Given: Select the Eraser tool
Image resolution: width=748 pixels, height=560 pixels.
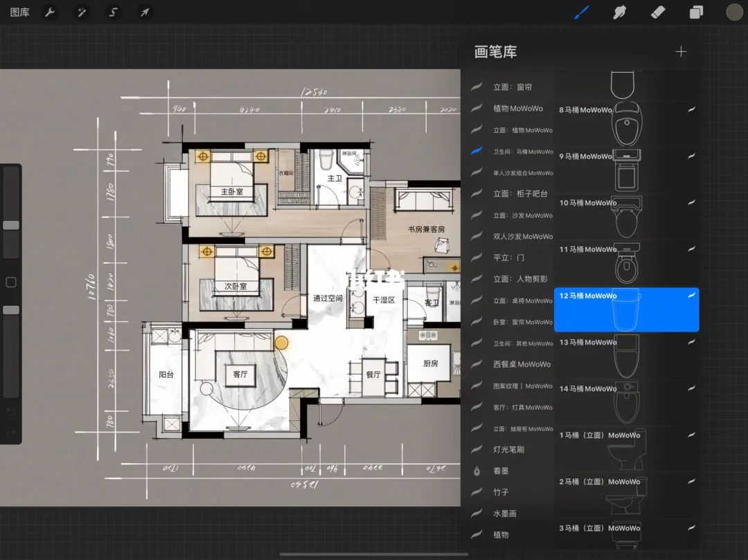Looking at the screenshot, I should [658, 12].
